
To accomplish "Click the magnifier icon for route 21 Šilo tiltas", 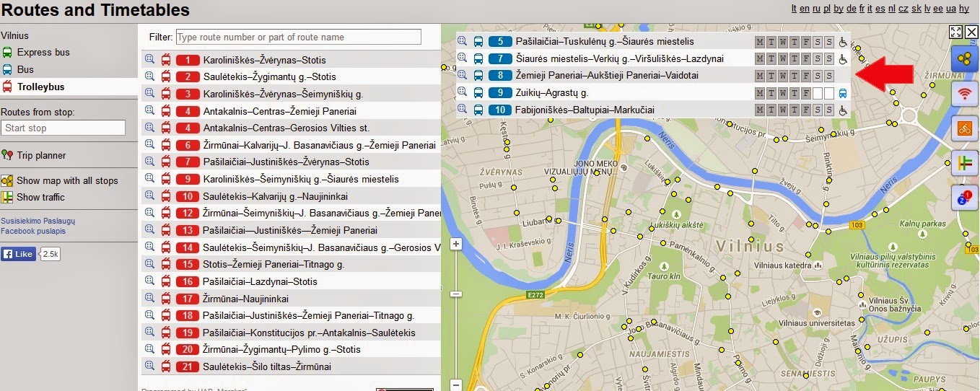I will [x=150, y=366].
